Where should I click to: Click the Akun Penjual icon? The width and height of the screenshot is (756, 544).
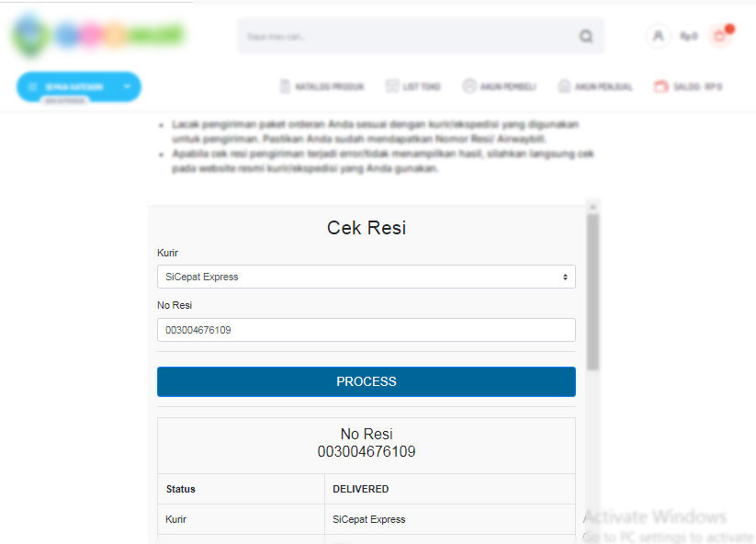pos(564,86)
